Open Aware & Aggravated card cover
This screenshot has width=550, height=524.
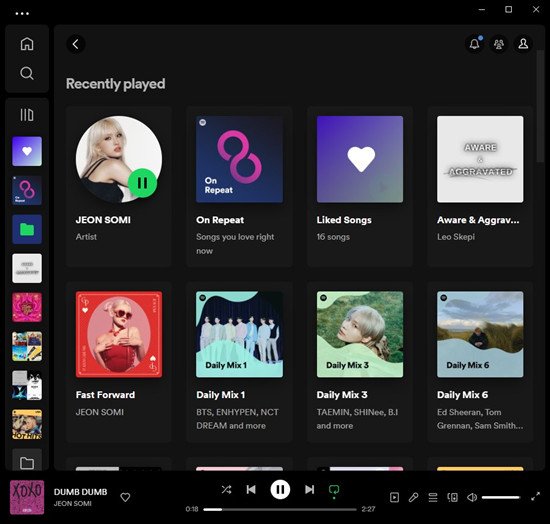coord(480,159)
